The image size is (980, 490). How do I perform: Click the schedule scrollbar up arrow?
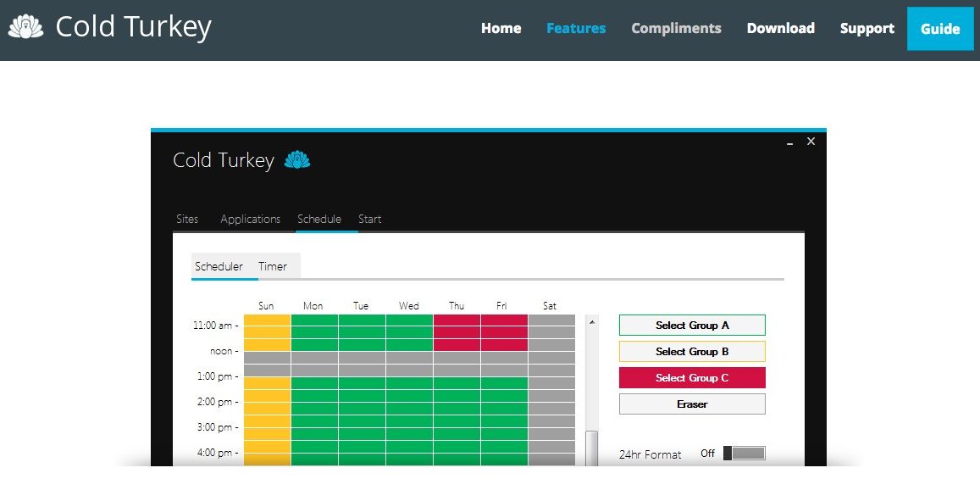(592, 321)
